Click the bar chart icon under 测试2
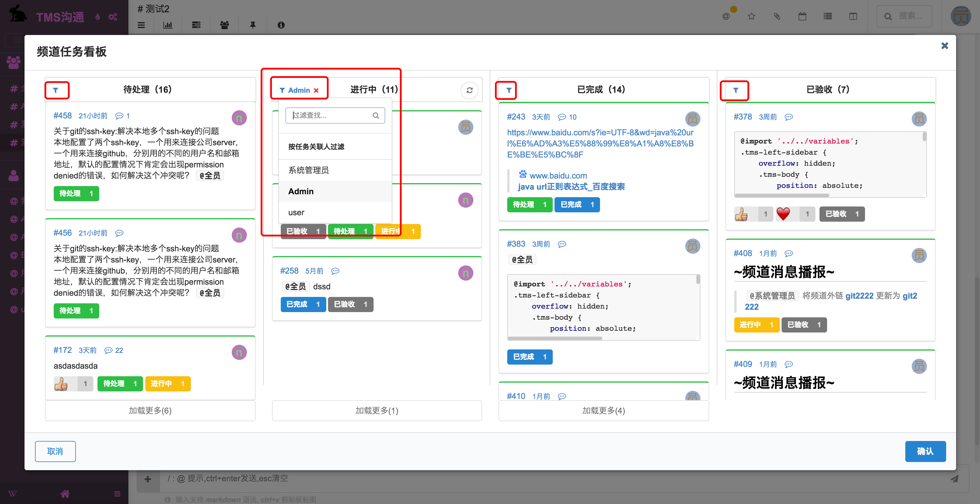The height and width of the screenshot is (504, 980). click(x=168, y=25)
